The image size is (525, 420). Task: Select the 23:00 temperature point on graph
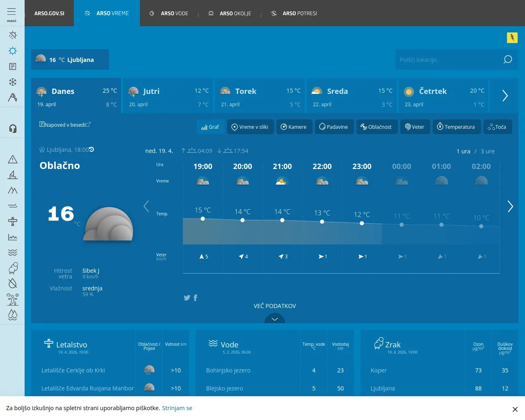[362, 223]
